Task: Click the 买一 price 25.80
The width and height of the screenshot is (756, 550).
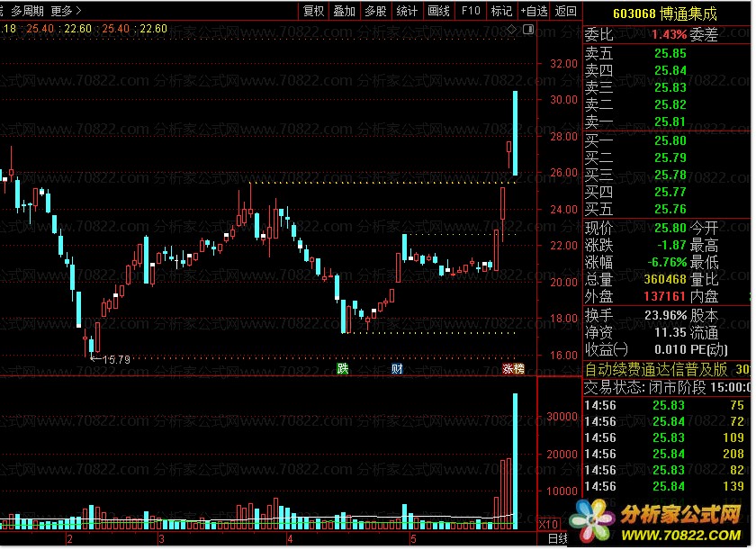Action: pos(670,140)
